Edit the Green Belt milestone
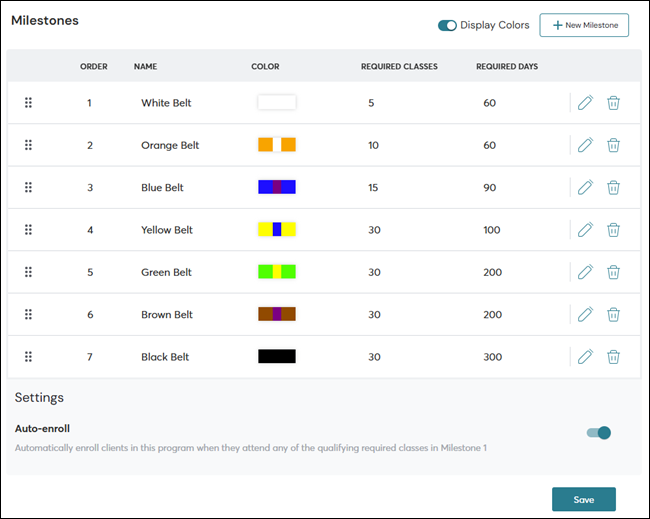The image size is (650, 519). pyautogui.click(x=585, y=272)
